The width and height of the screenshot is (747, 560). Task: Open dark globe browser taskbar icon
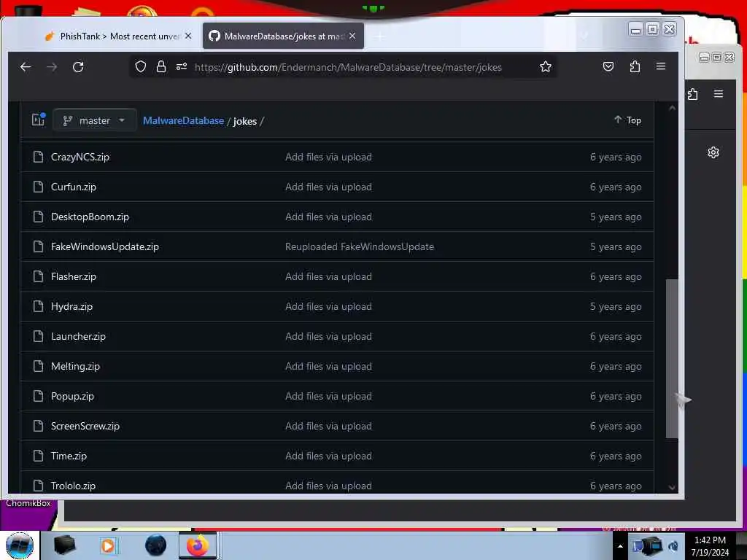coord(155,545)
